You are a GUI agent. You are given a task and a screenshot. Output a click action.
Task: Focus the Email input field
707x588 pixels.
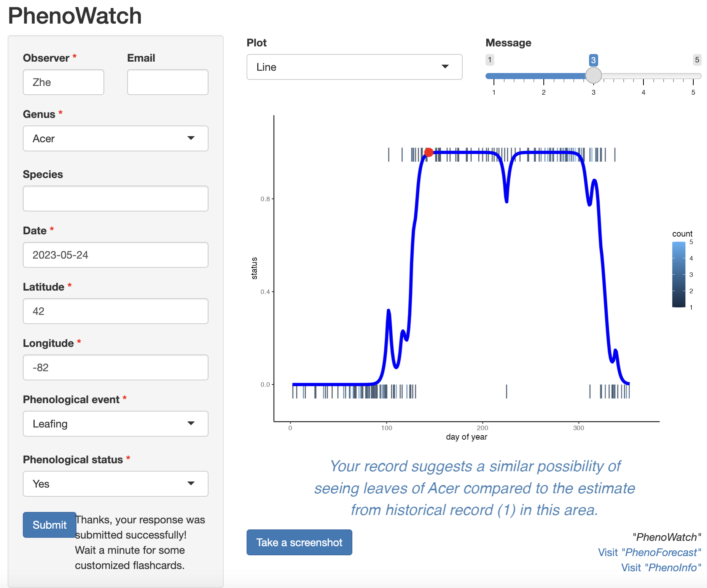168,82
